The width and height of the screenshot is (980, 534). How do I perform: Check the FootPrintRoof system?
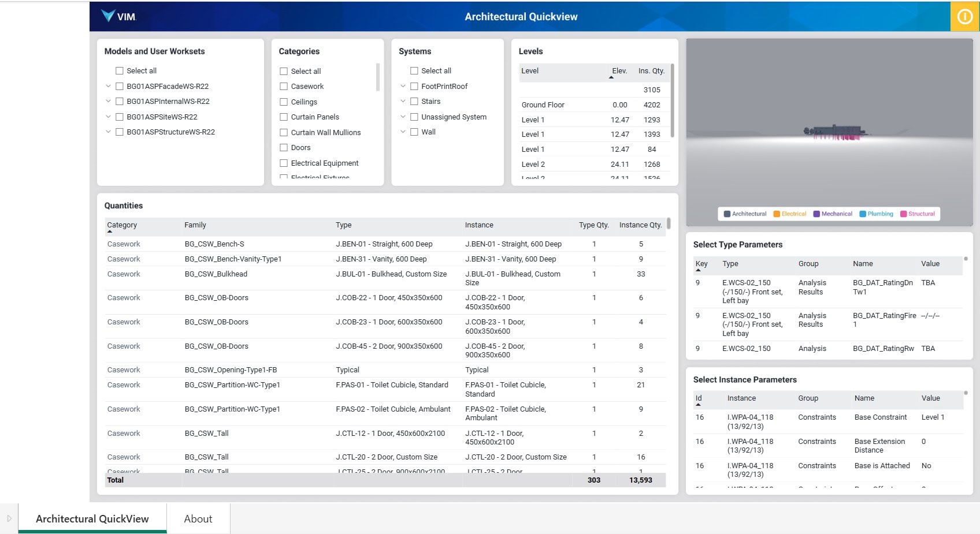tap(414, 86)
